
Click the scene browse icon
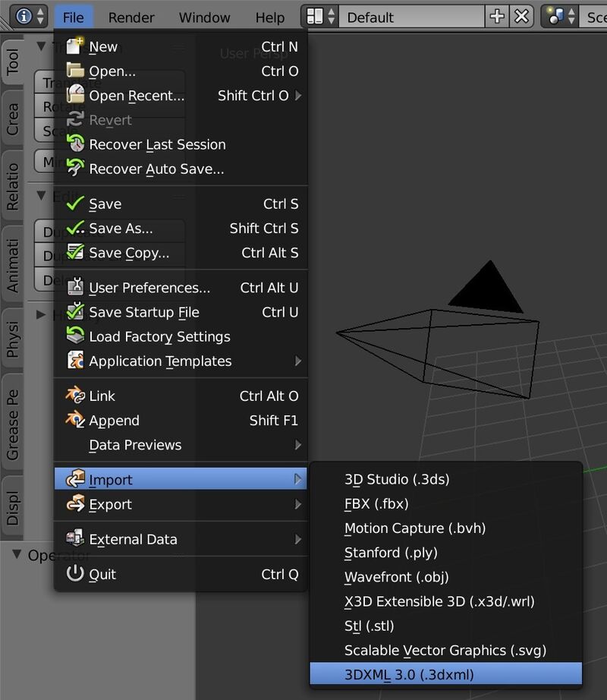coord(560,17)
